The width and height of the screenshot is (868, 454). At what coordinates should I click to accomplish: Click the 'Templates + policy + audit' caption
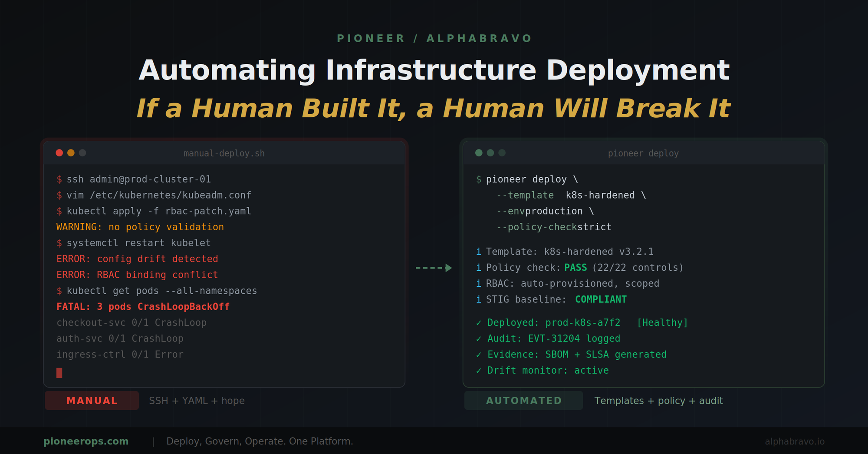[659, 401]
